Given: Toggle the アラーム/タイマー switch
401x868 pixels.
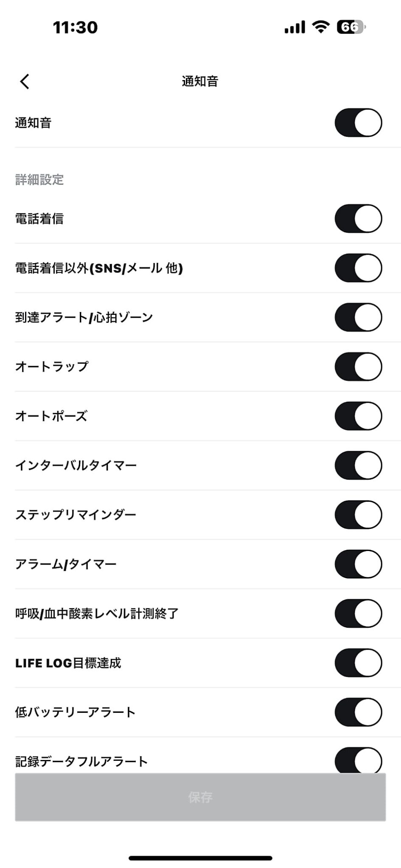Looking at the screenshot, I should pyautogui.click(x=358, y=564).
